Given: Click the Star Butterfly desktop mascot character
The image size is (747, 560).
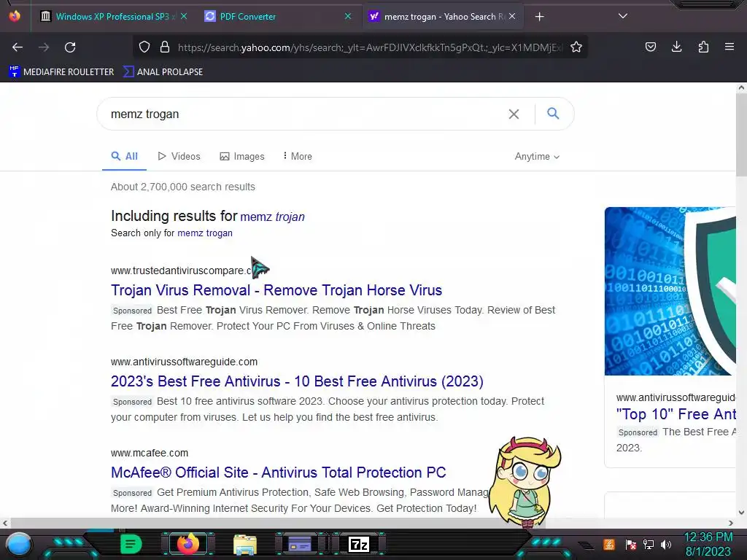Looking at the screenshot, I should (527, 481).
